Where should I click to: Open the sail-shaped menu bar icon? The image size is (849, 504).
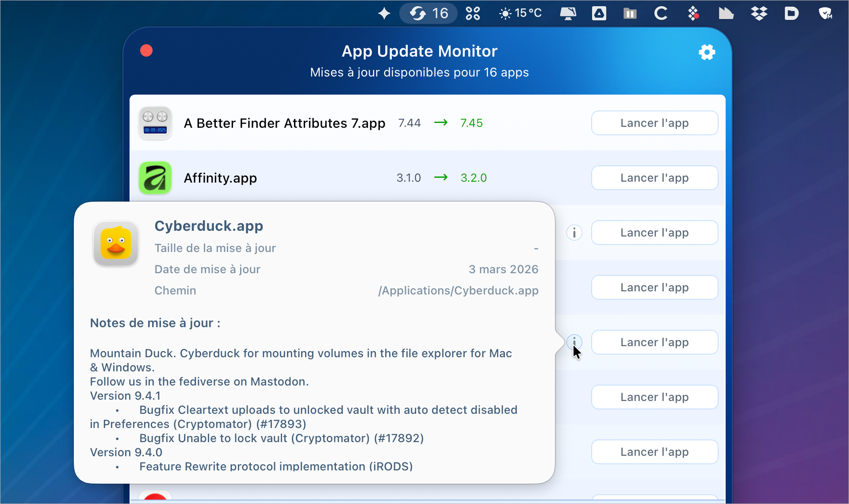[x=726, y=13]
